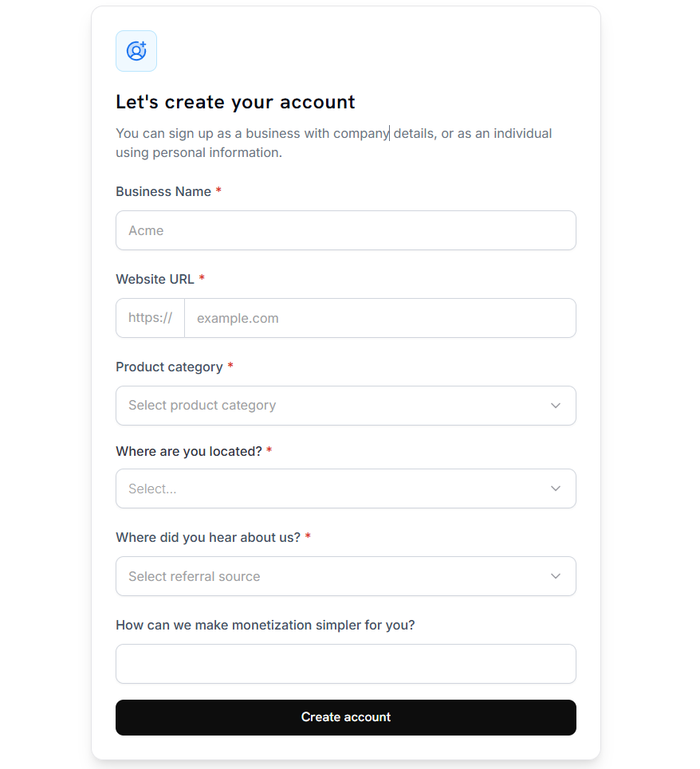This screenshot has width=700, height=769.
Task: Click the chevron in the location selector
Action: tap(556, 488)
